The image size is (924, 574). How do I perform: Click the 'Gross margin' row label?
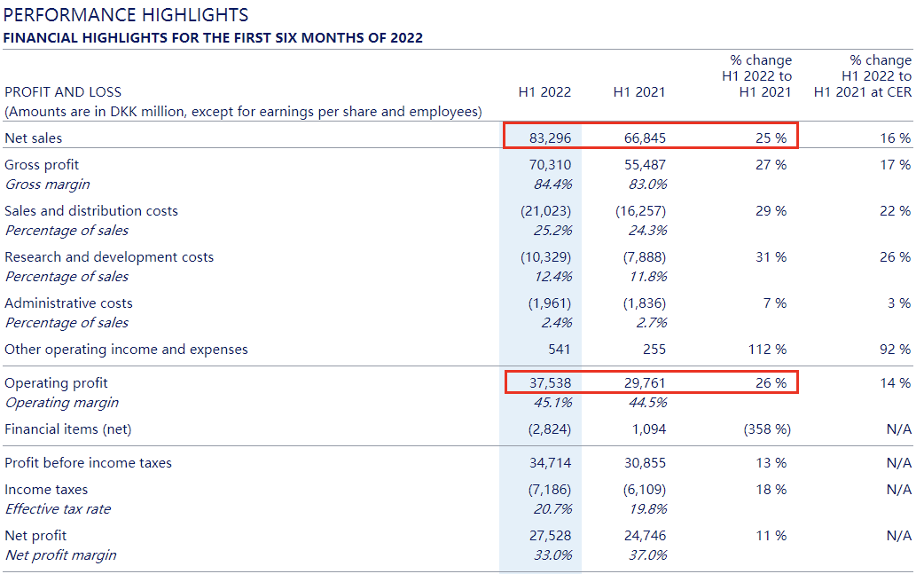(x=48, y=185)
